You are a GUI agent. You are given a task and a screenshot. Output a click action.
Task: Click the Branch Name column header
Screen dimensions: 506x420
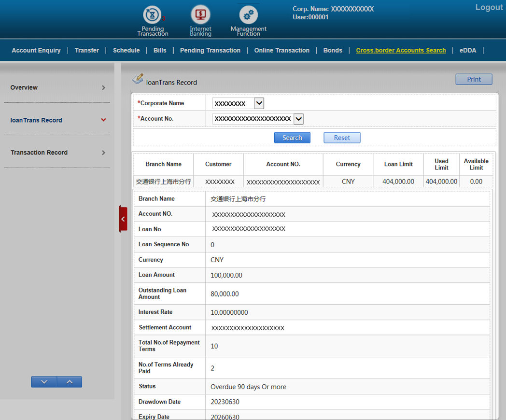click(x=163, y=164)
